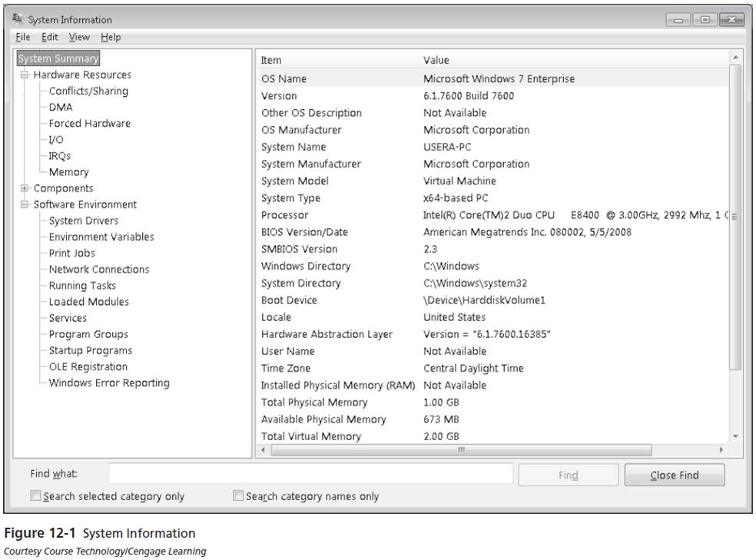Image resolution: width=756 pixels, height=560 pixels.
Task: Select 'Hardware Abstraction Layer' item
Action: tap(327, 334)
